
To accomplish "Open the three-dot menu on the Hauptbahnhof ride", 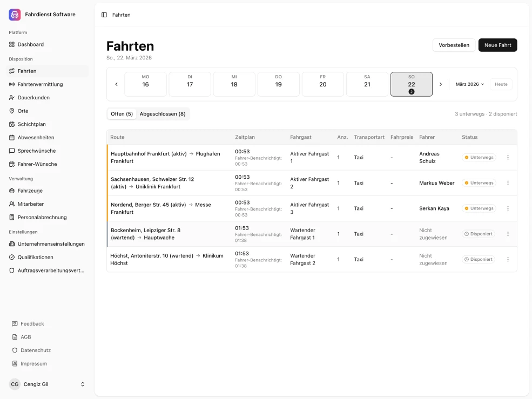I will click(x=508, y=157).
